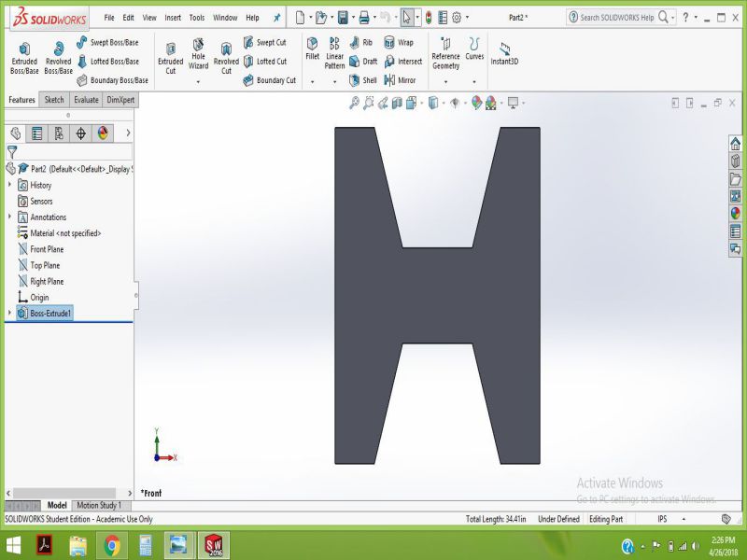Select the Draft feature
The image size is (747, 560).
(363, 62)
